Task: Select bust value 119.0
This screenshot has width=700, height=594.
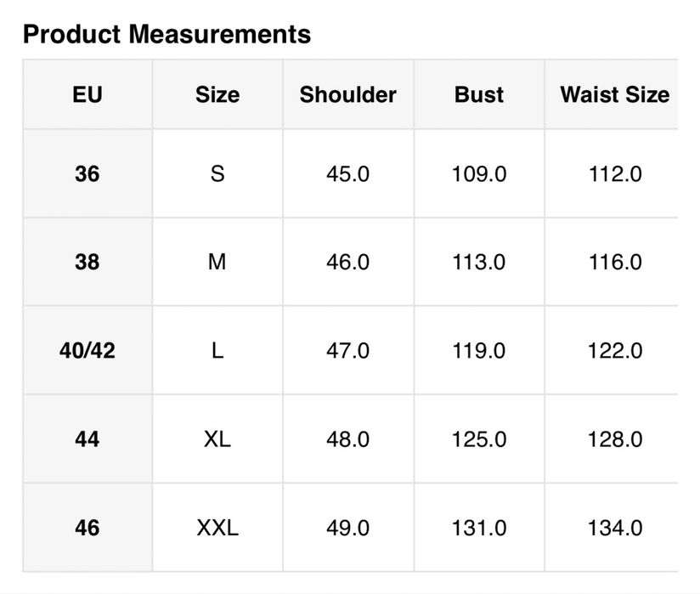Action: click(x=479, y=351)
